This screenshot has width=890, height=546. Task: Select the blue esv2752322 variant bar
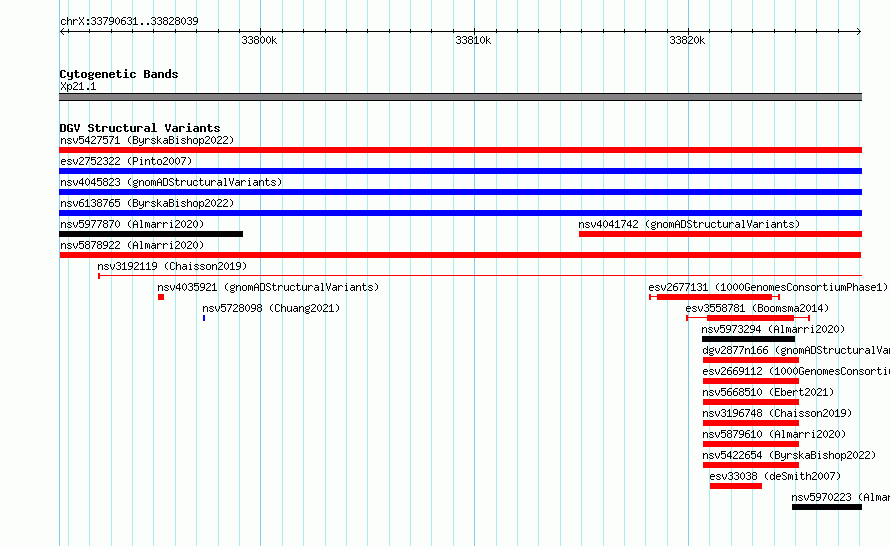click(x=460, y=171)
